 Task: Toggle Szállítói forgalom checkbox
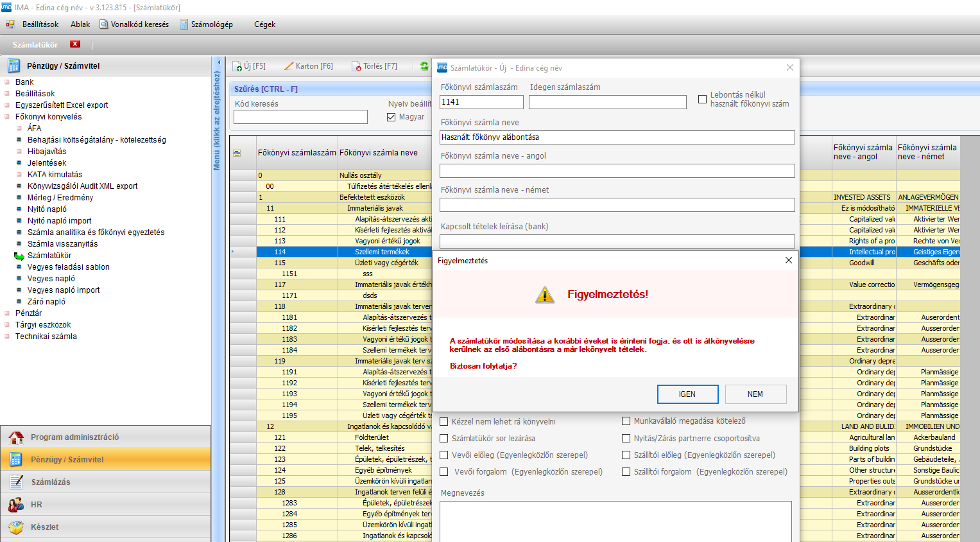tap(626, 472)
